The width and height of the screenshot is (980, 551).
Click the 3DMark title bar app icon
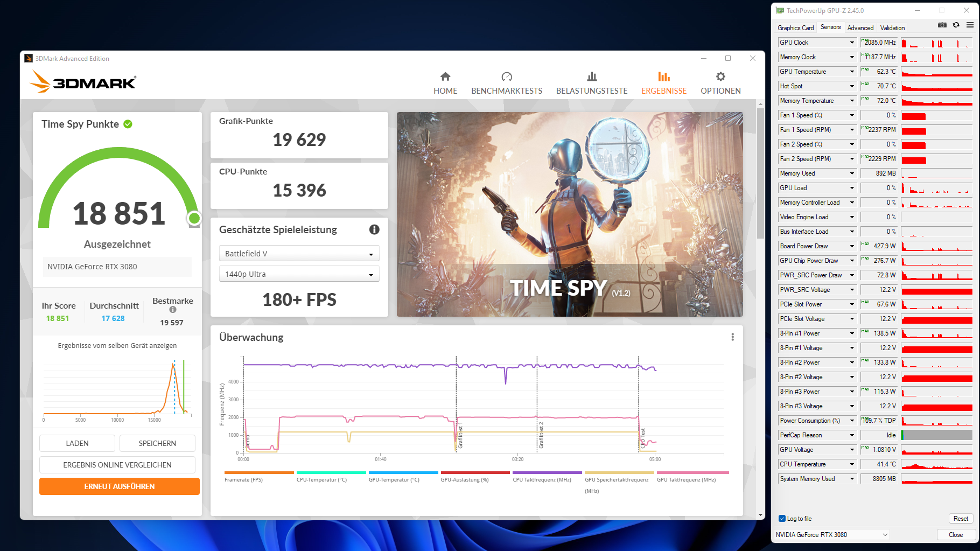pos(29,58)
